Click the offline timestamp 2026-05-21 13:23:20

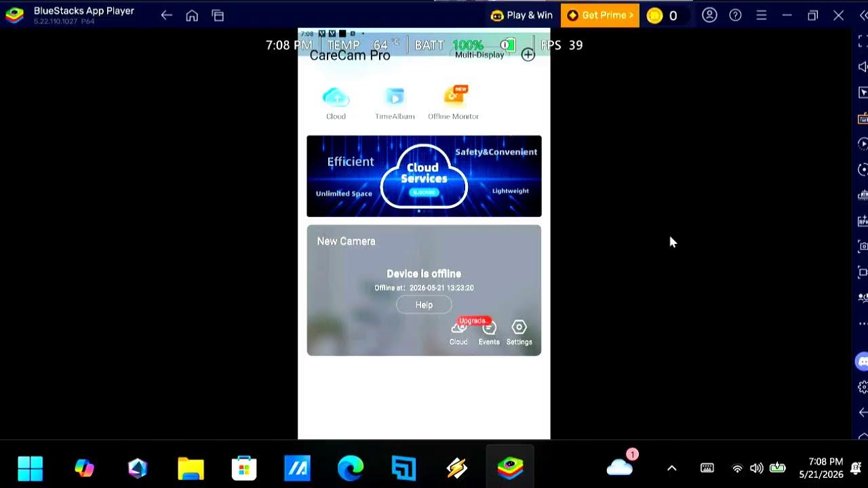441,288
